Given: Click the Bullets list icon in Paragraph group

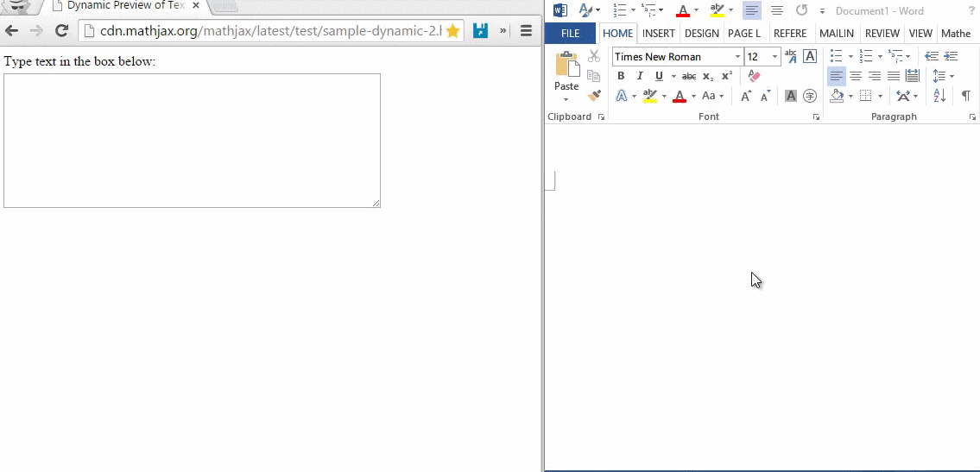Looking at the screenshot, I should 837,56.
